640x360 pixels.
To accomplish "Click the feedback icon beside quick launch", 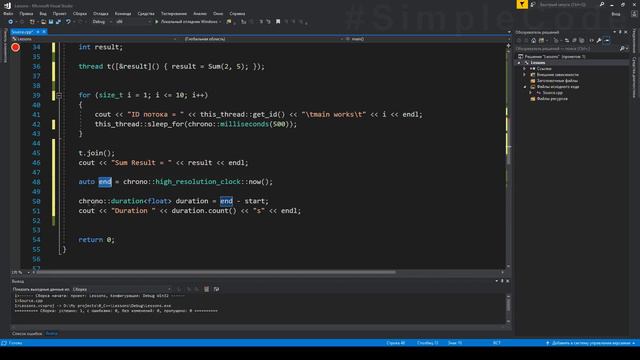I will tap(533, 4).
